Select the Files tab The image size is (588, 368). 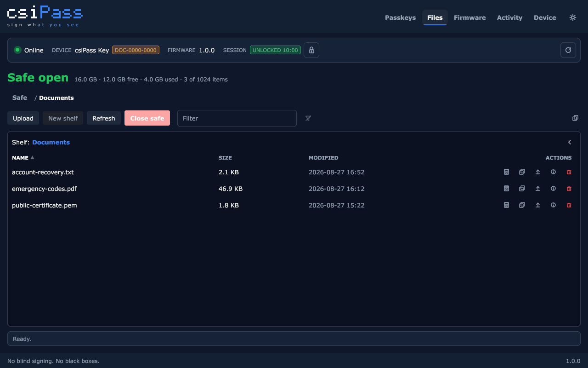click(435, 17)
